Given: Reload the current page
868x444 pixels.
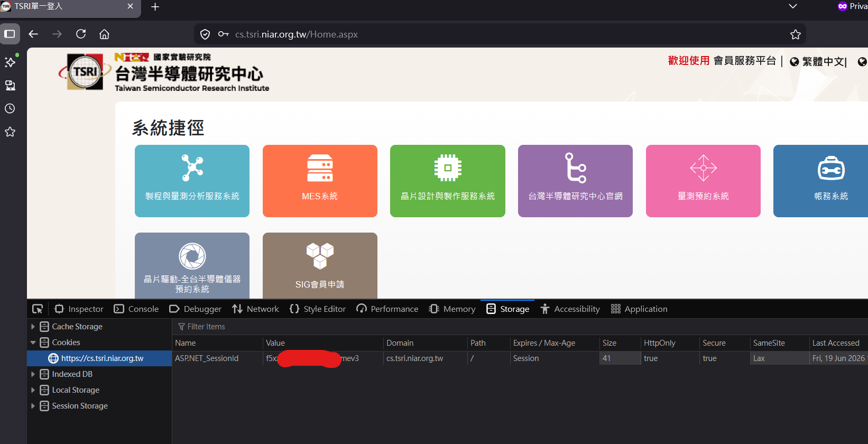Looking at the screenshot, I should coord(81,34).
